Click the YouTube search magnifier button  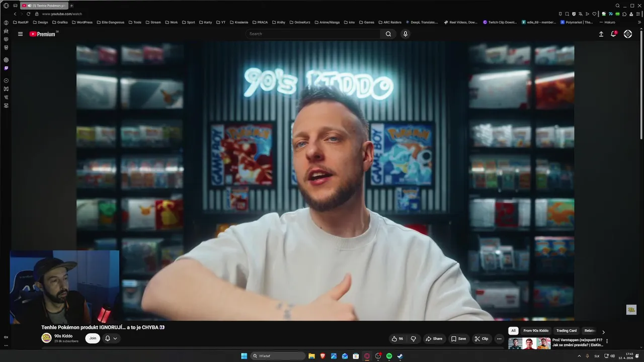click(388, 34)
